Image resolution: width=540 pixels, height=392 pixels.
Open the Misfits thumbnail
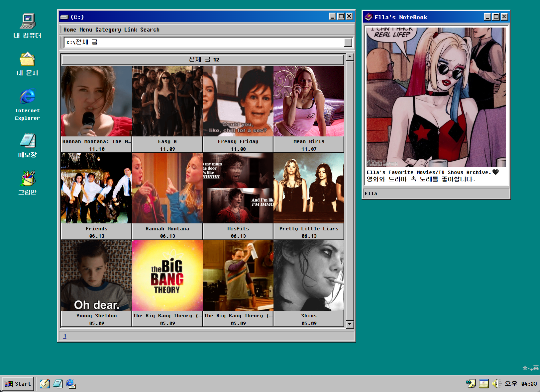pos(238,188)
